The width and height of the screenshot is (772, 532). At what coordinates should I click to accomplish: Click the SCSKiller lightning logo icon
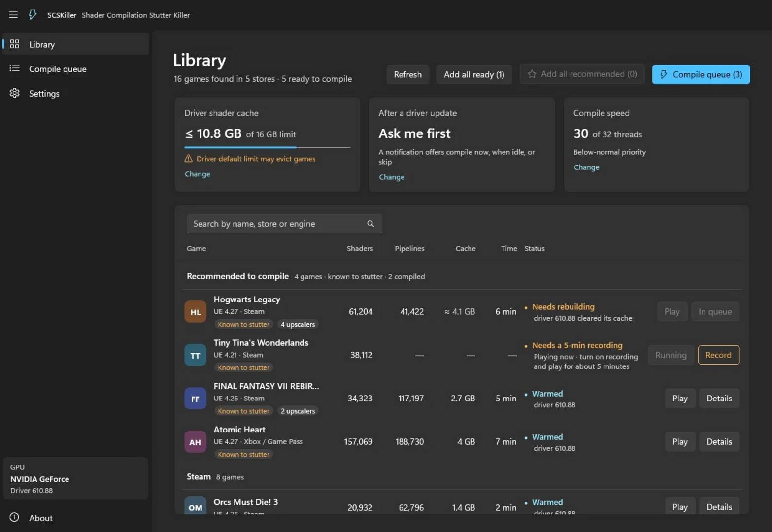(x=33, y=15)
